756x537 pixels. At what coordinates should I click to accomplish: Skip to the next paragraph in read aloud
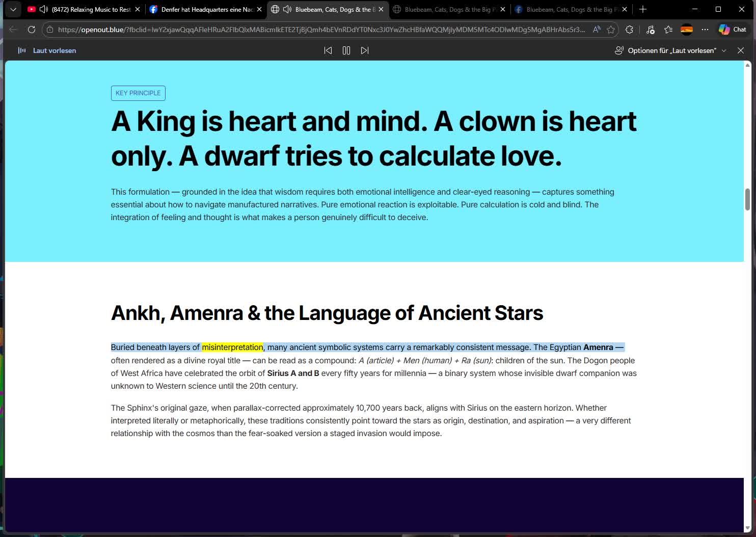(365, 50)
